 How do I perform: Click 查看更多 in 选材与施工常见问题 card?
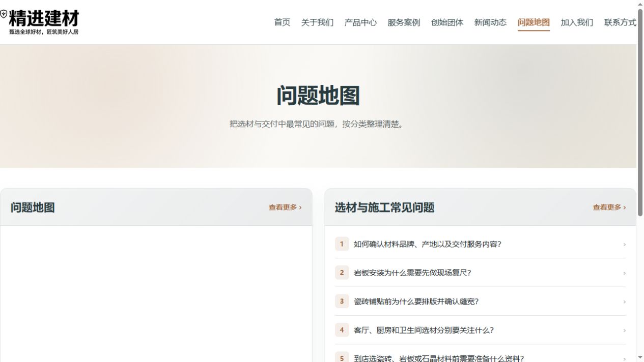click(609, 207)
